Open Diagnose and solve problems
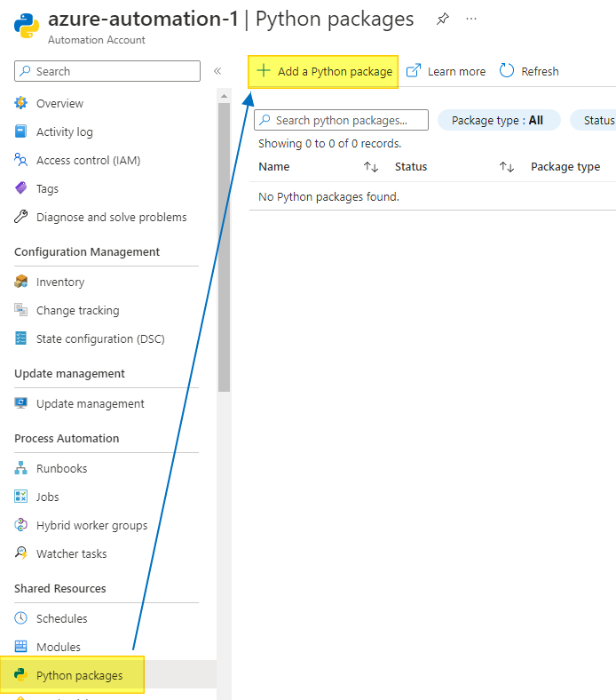The height and width of the screenshot is (700, 616). click(x=112, y=217)
